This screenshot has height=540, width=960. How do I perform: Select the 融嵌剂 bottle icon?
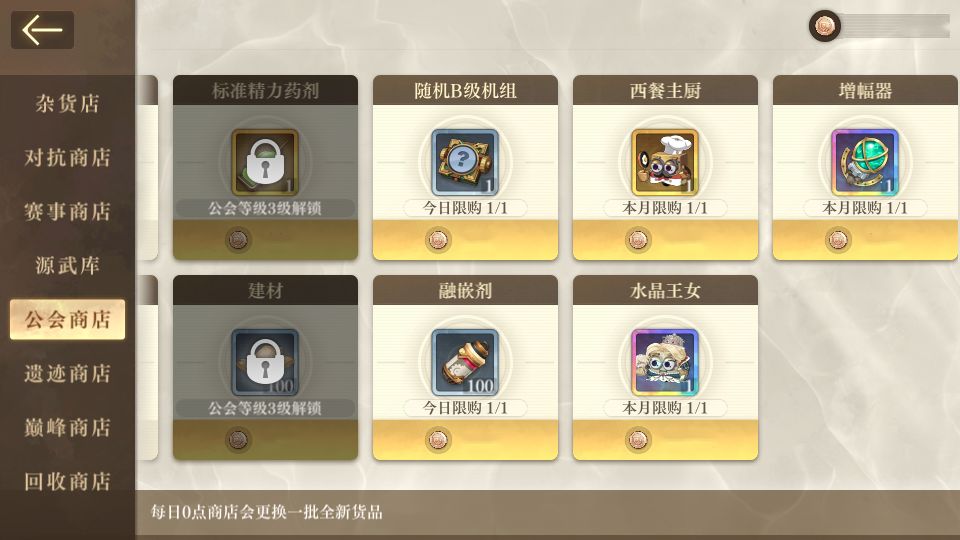point(465,362)
